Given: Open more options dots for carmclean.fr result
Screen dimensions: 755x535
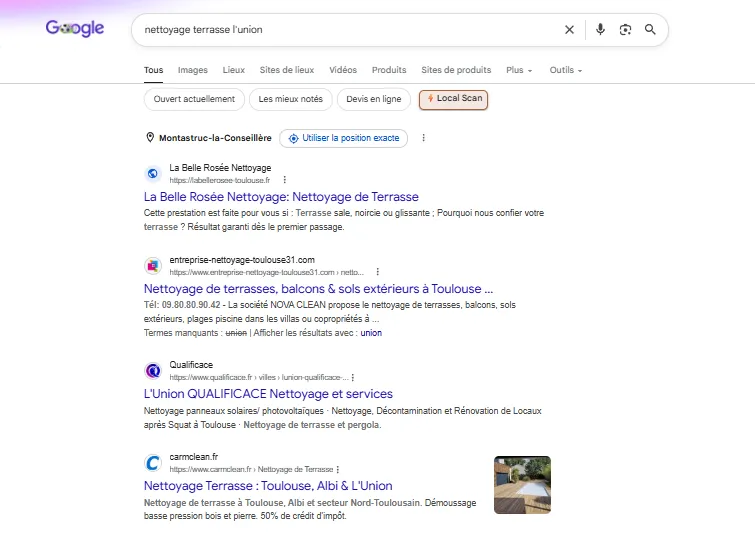Looking at the screenshot, I should [x=338, y=469].
